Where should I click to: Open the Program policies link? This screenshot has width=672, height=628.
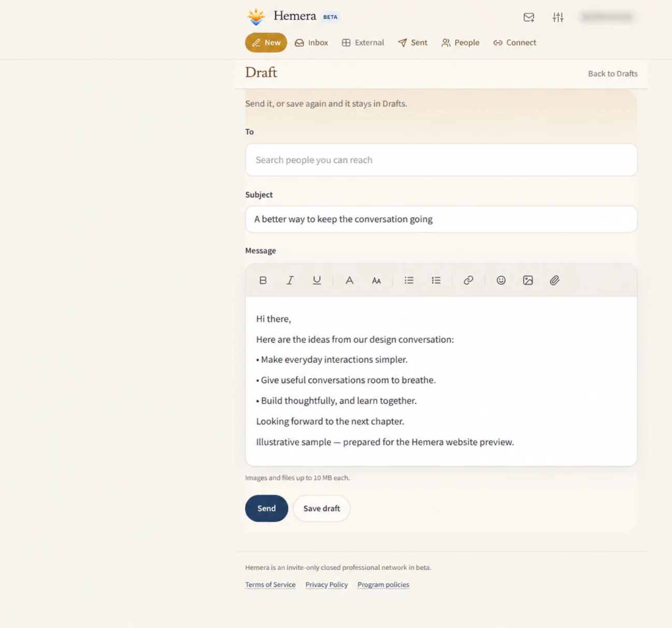383,585
